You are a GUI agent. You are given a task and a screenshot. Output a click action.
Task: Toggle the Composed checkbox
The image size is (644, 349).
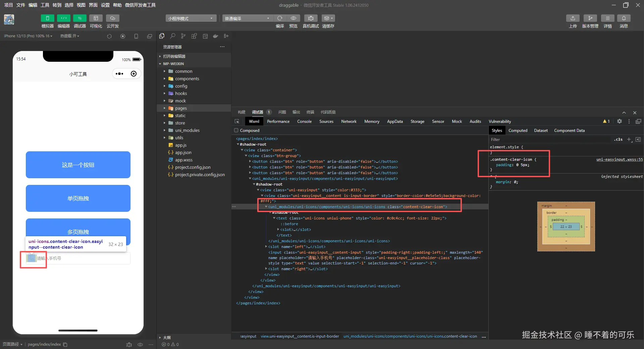click(236, 131)
